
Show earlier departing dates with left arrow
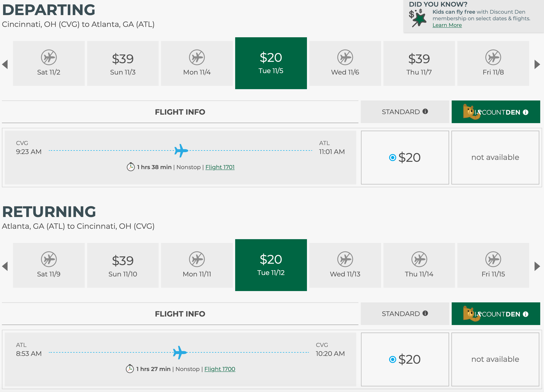tap(5, 64)
